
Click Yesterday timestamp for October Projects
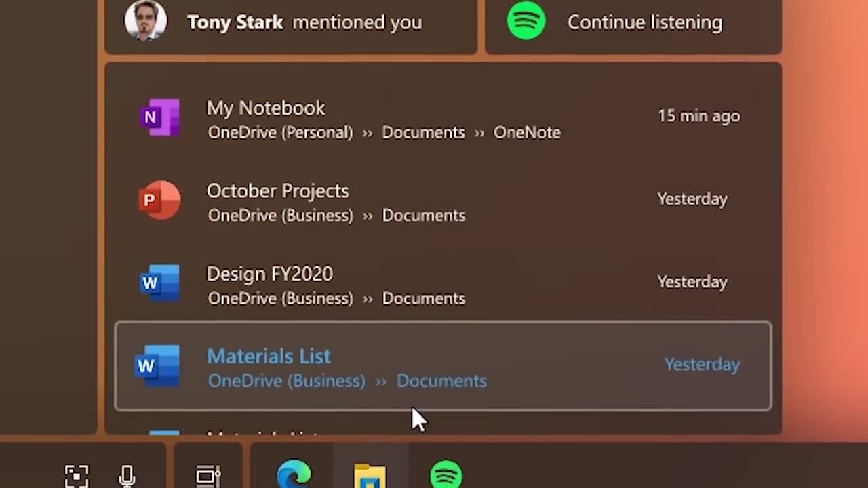coord(692,199)
